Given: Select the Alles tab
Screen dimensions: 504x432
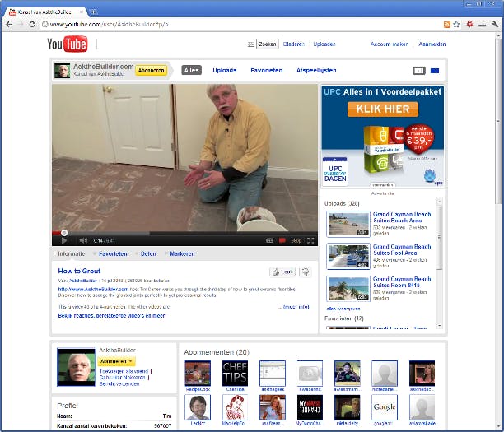Looking at the screenshot, I should click(192, 70).
